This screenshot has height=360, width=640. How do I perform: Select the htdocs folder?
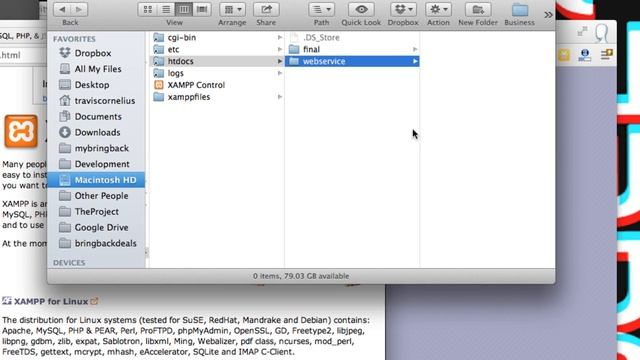217,61
